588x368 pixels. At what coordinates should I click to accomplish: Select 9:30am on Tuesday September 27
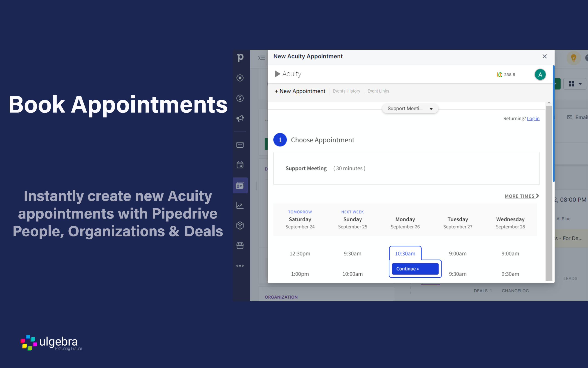[x=458, y=274]
